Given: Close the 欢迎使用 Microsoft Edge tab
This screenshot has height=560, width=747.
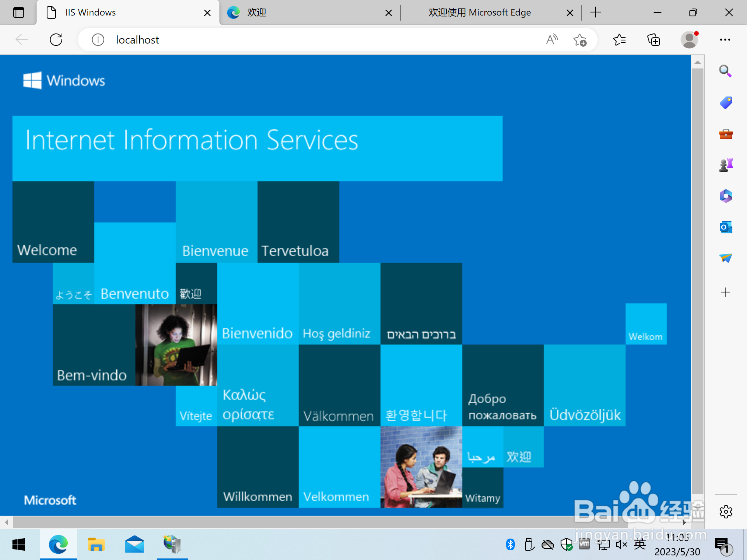Looking at the screenshot, I should pyautogui.click(x=570, y=13).
